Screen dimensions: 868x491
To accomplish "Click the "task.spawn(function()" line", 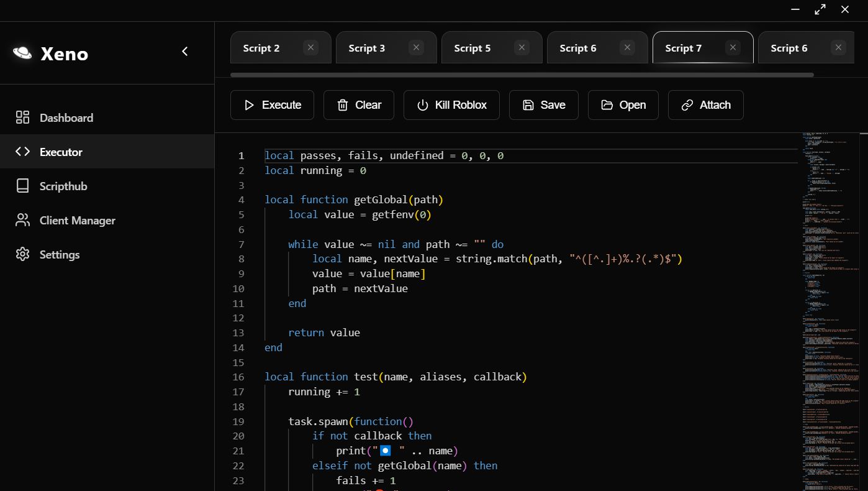I will [351, 421].
